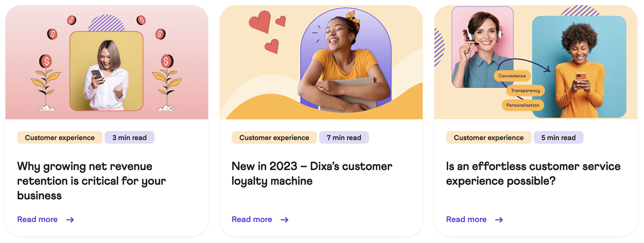This screenshot has width=644, height=243.
Task: Click the 5 min read badge
Action: point(558,137)
